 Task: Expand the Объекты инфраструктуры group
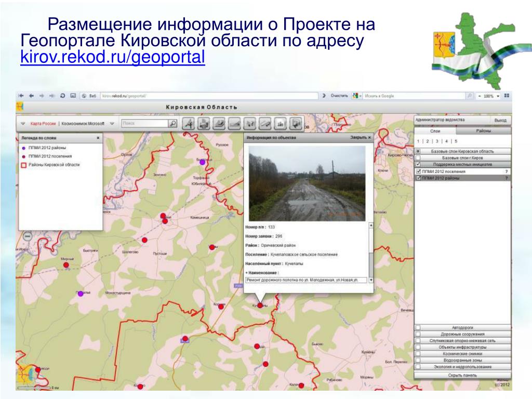click(x=462, y=347)
